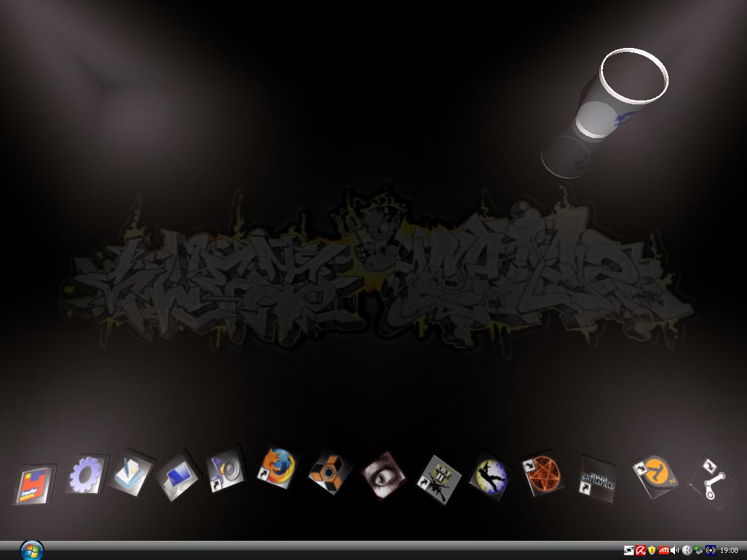This screenshot has height=560, width=747.
Task: Open the falling silhouette game icon
Action: [490, 476]
